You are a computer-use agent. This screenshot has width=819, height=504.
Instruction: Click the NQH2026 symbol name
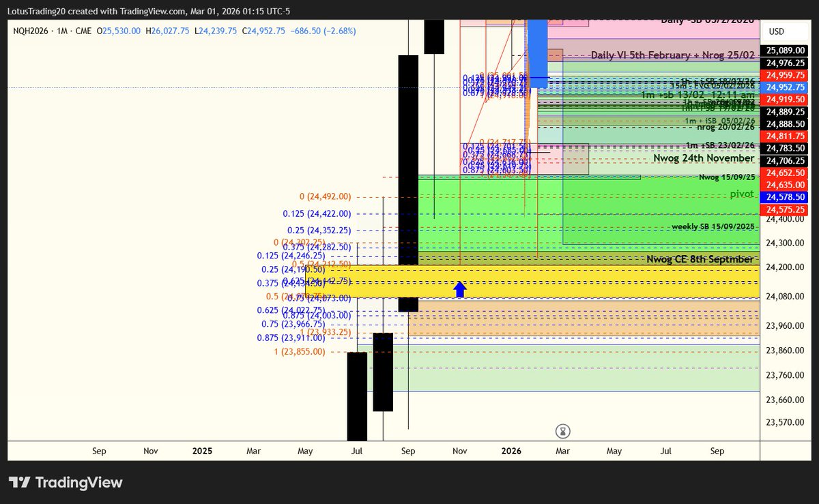click(31, 31)
